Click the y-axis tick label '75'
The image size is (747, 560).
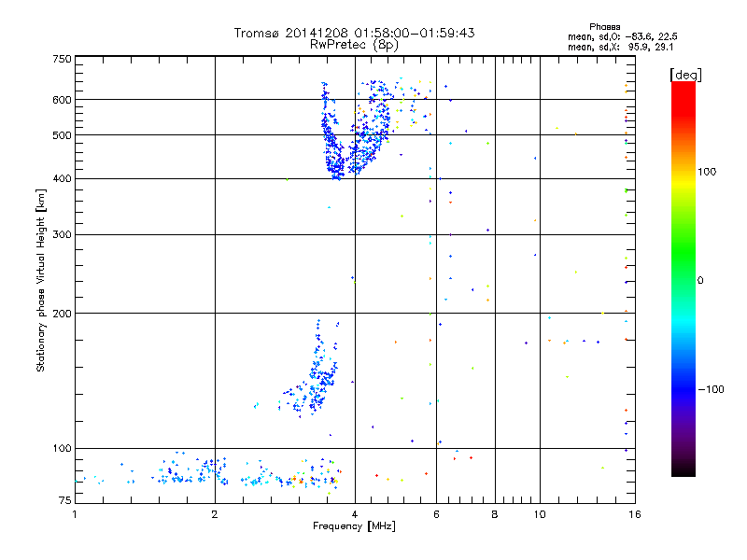pos(65,500)
